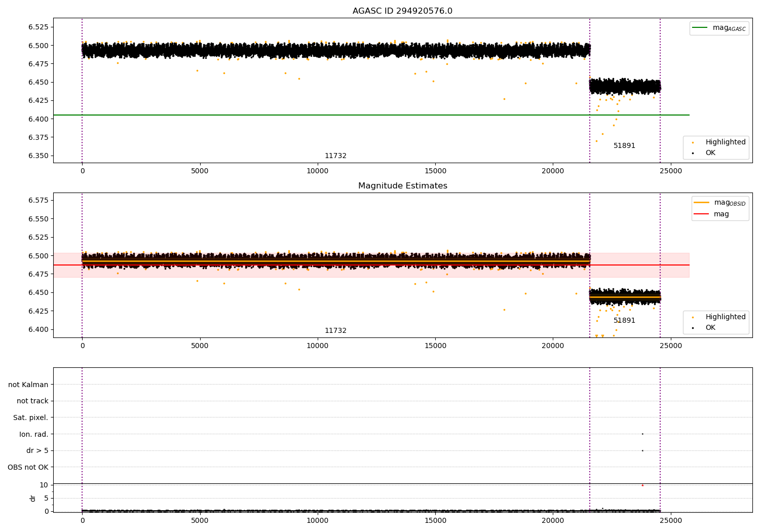Click the red outlier point at dr 10
Screen dimensions: 760x532
click(642, 485)
